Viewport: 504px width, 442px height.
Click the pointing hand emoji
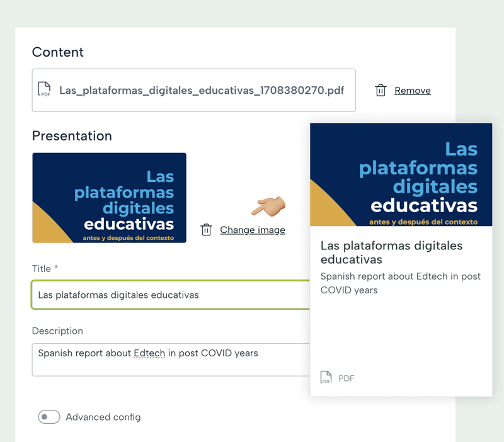[x=269, y=205]
